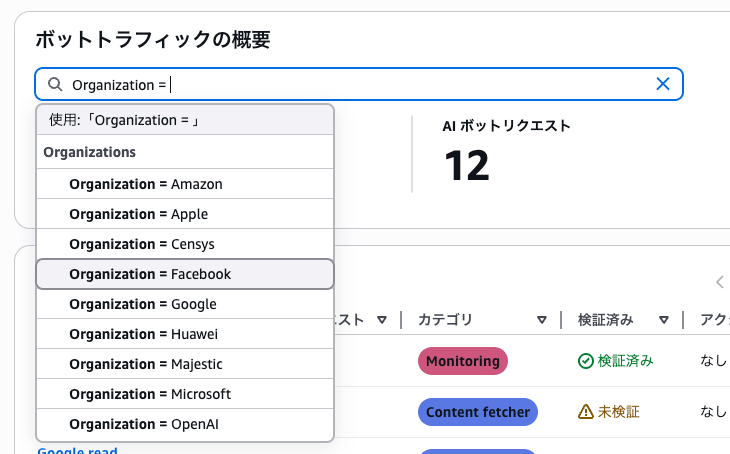Clear the filter with the X icon
The height and width of the screenshot is (454, 730).
(662, 84)
